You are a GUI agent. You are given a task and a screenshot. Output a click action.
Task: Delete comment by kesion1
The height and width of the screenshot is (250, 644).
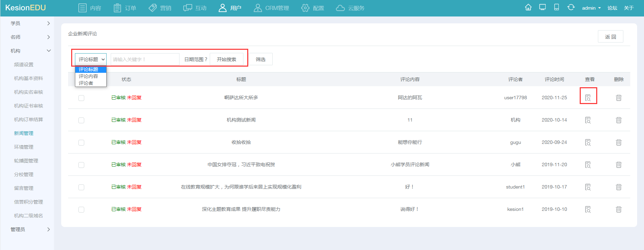pyautogui.click(x=619, y=209)
